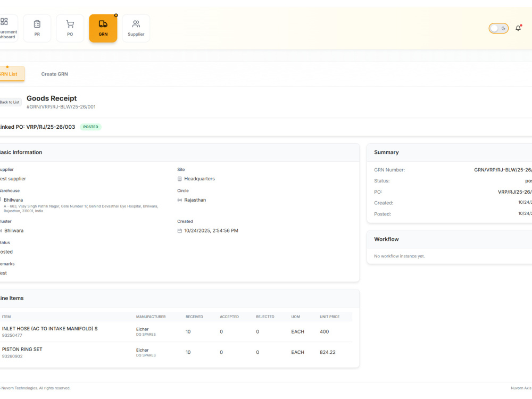This screenshot has width=532, height=399.
Task: Click received quantity 10 for PISTON RING SET
Action: [188, 353]
